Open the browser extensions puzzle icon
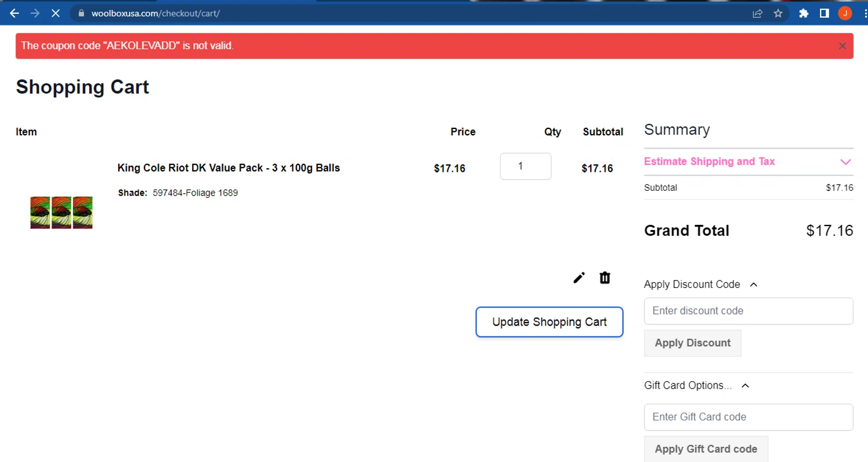 pyautogui.click(x=803, y=13)
